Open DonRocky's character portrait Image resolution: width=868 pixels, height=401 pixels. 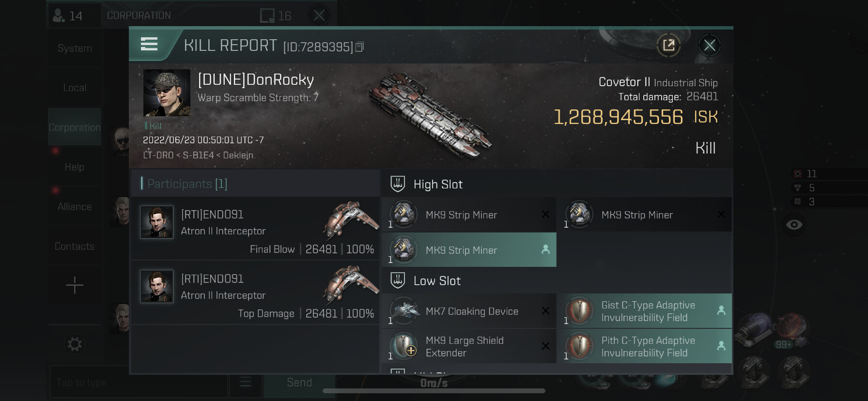167,93
